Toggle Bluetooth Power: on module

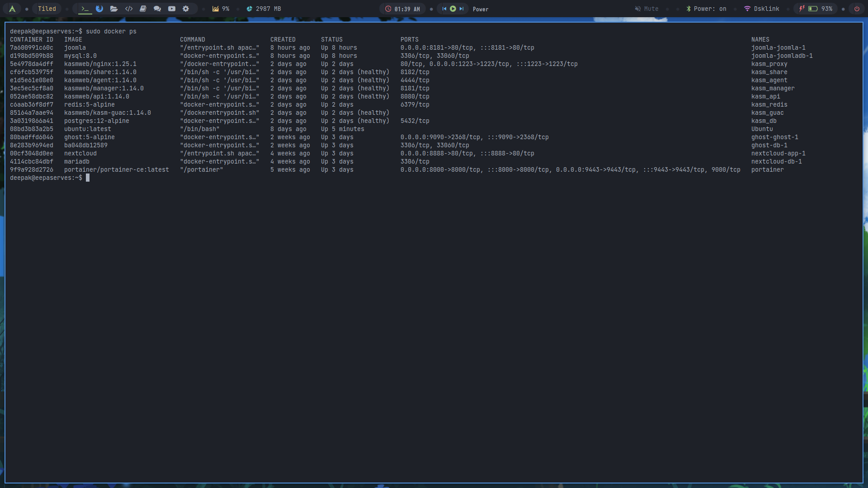click(x=706, y=9)
